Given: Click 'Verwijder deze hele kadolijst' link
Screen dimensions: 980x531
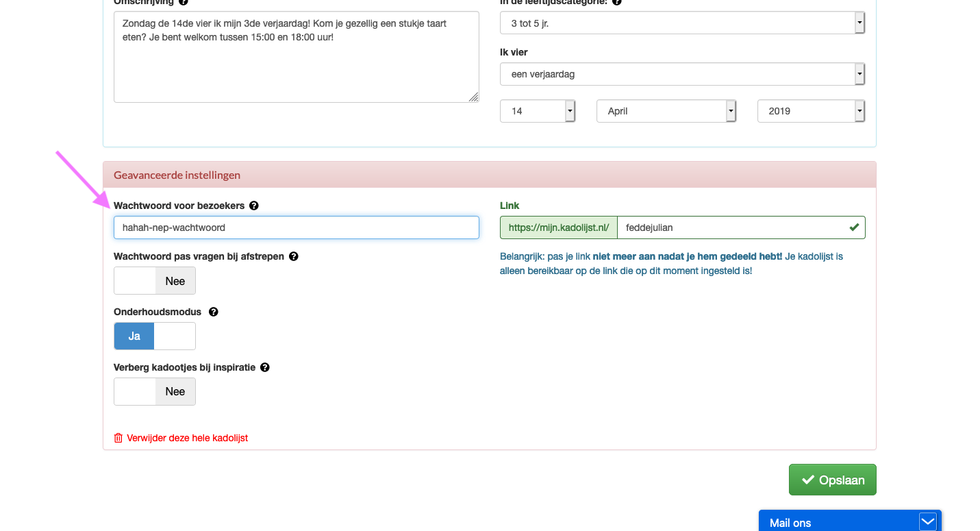Looking at the screenshot, I should click(x=187, y=438).
